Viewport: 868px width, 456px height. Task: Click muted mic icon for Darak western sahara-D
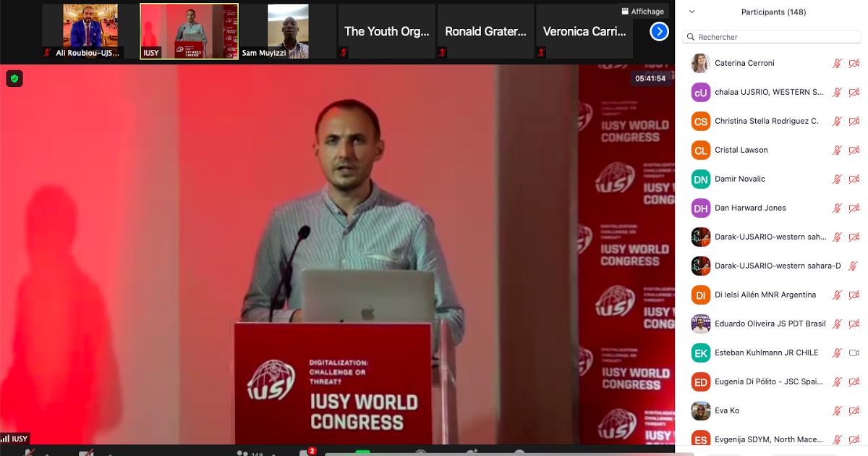point(854,266)
